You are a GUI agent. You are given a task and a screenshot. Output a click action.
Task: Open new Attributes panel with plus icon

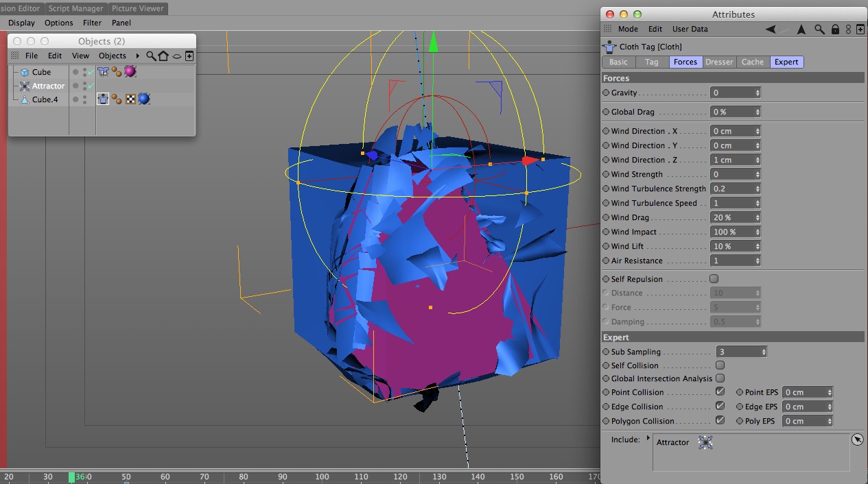tap(860, 29)
